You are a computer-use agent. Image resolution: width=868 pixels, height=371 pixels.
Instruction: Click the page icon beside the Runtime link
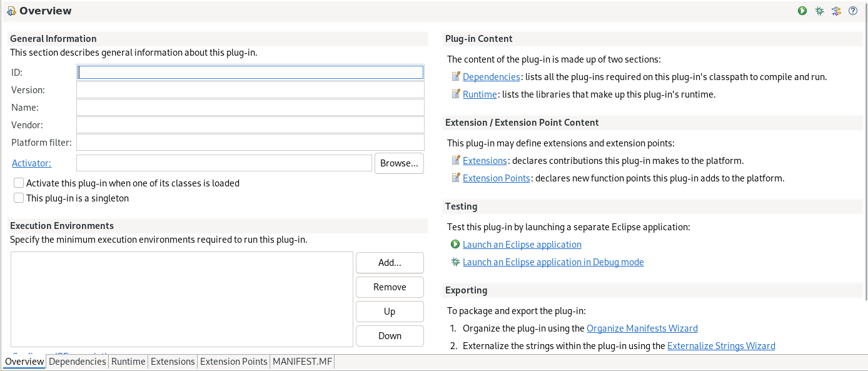(456, 94)
